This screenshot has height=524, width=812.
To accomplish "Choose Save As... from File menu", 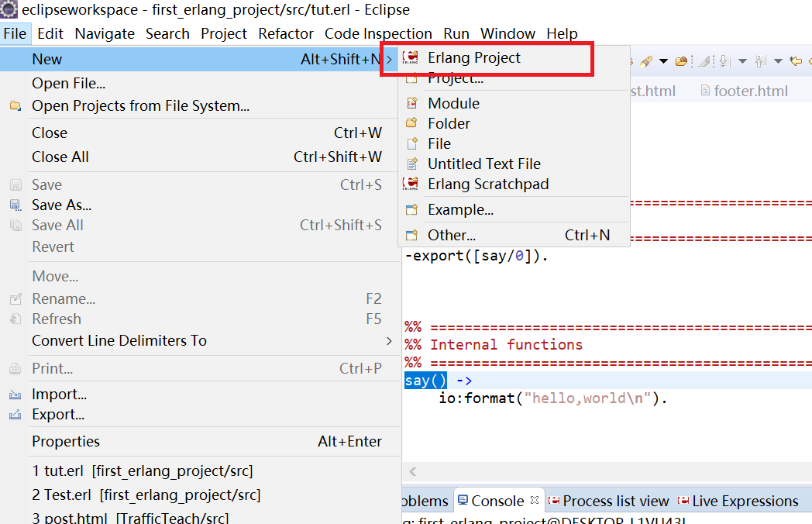I will [200, 205].
